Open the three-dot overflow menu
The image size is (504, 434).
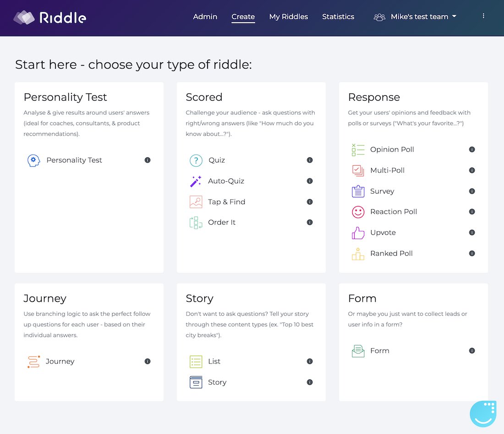[483, 16]
